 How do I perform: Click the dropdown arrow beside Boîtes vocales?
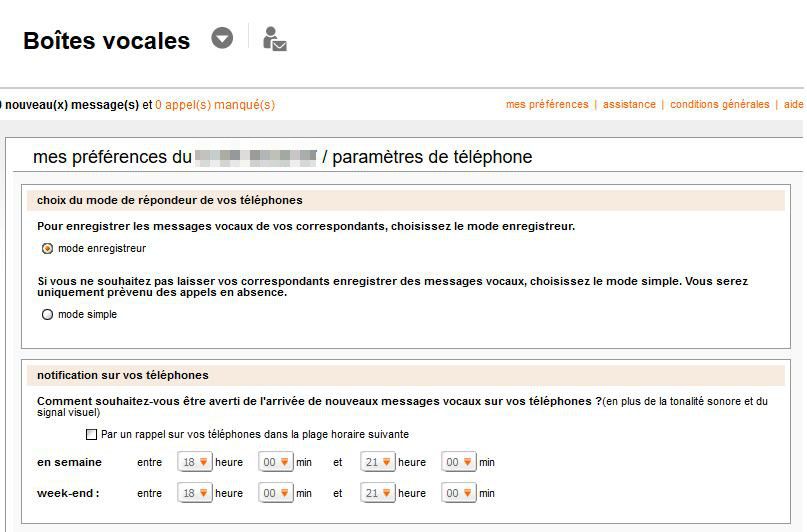click(222, 38)
